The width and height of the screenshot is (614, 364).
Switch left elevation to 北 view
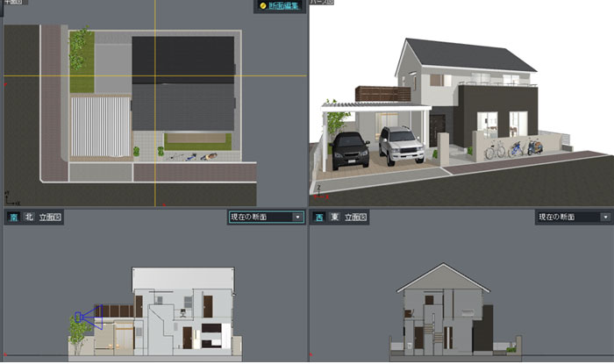28,217
